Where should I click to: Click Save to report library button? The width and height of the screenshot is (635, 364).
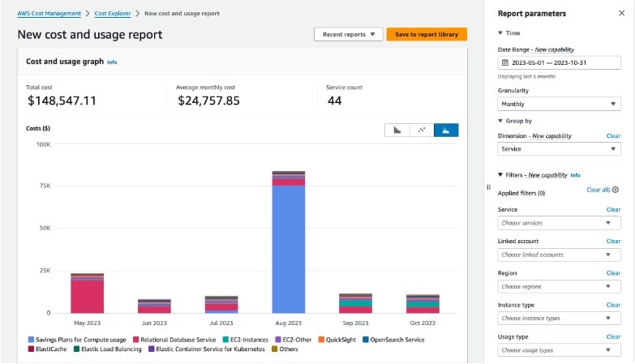coord(427,34)
